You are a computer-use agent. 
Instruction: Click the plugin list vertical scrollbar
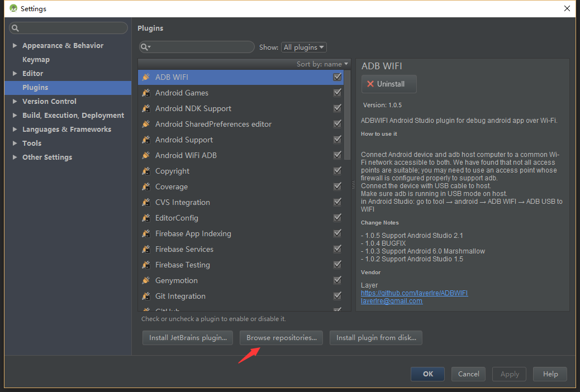click(347, 114)
